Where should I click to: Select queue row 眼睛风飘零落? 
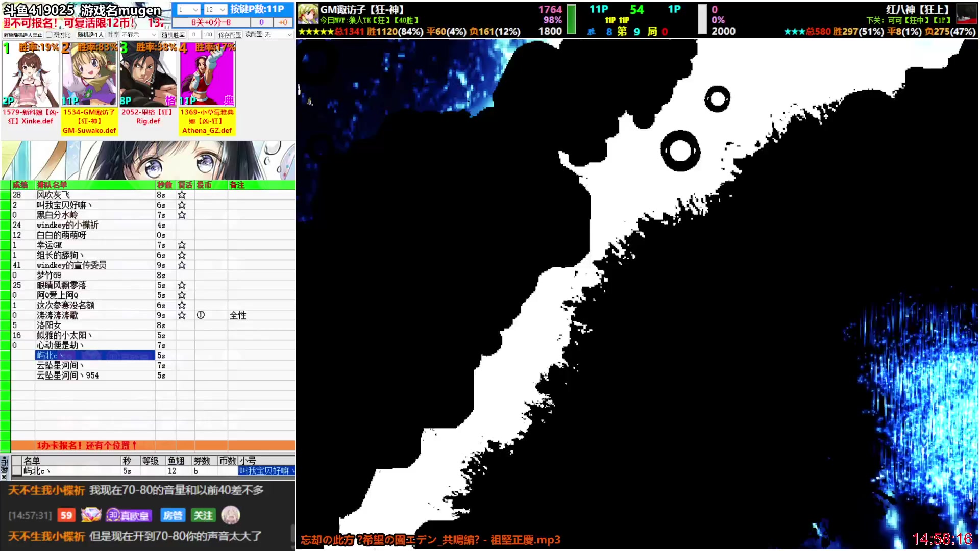pos(95,285)
